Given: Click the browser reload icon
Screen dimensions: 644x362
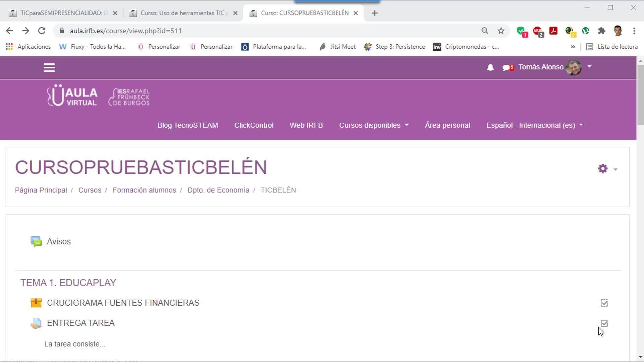Looking at the screenshot, I should point(42,31).
